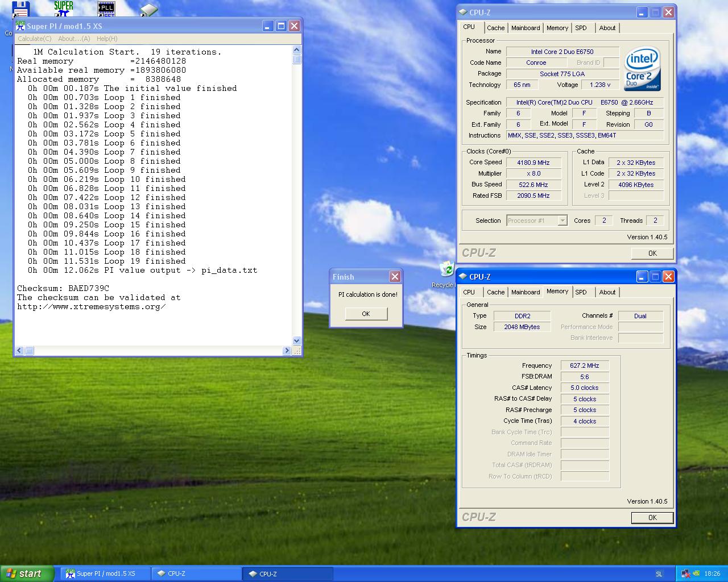Click the first CPU-Z taskbar button

click(x=197, y=573)
